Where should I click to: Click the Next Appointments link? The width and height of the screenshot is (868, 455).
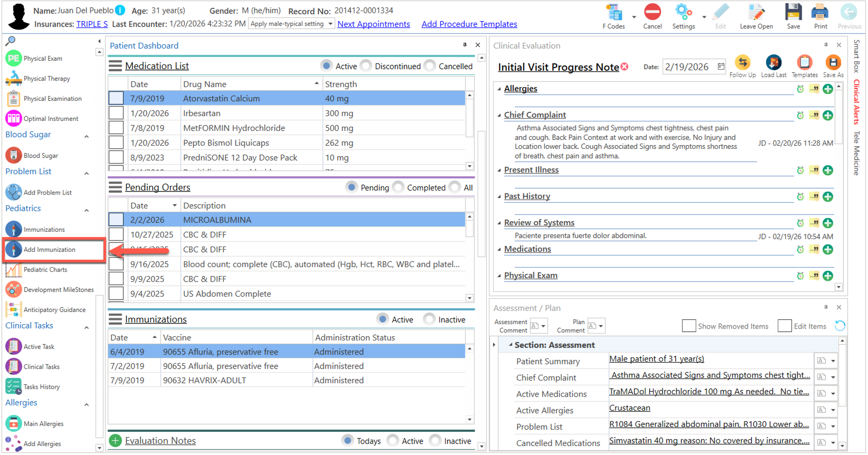click(373, 24)
